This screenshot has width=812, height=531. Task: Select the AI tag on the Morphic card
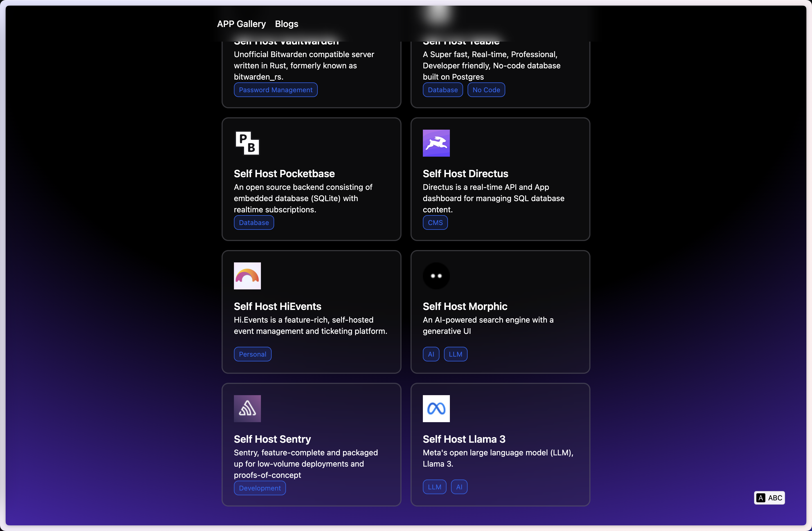coord(431,354)
